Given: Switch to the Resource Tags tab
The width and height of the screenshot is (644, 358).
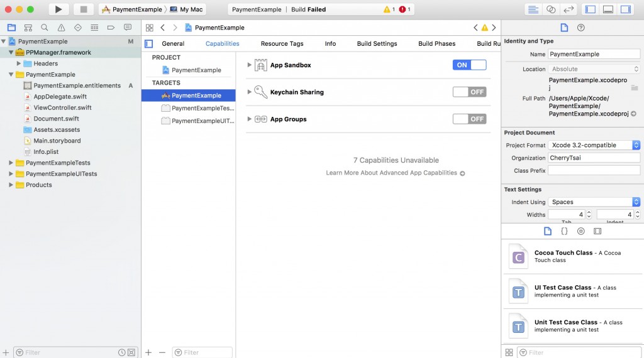Looking at the screenshot, I should [x=282, y=43].
